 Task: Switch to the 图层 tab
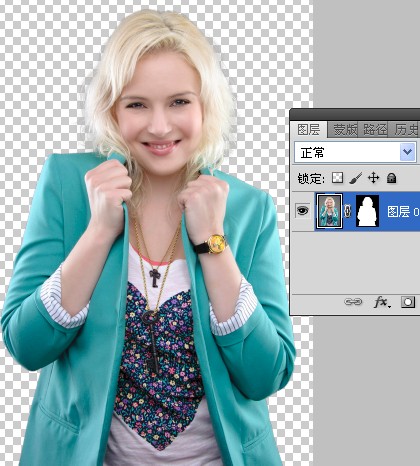tap(309, 129)
